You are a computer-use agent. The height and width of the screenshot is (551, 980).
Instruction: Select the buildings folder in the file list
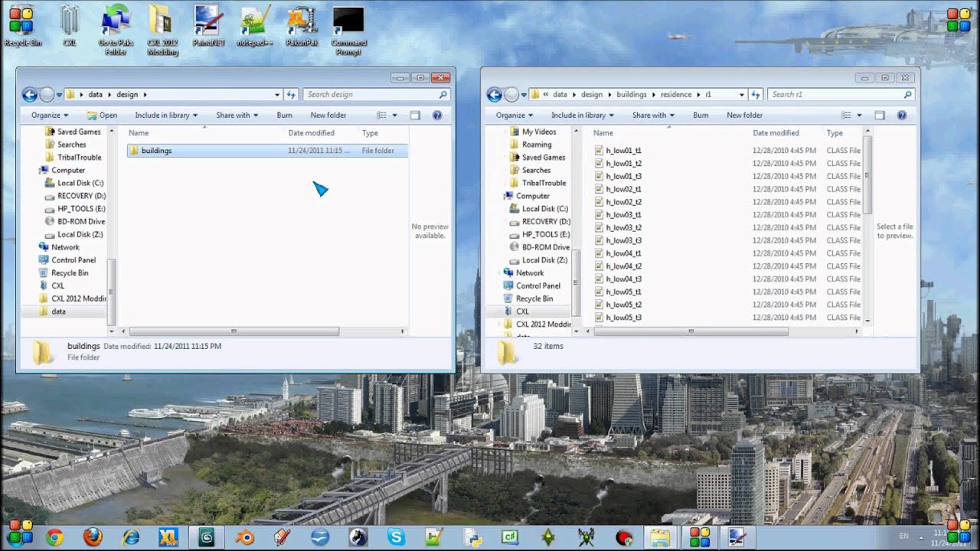click(156, 150)
